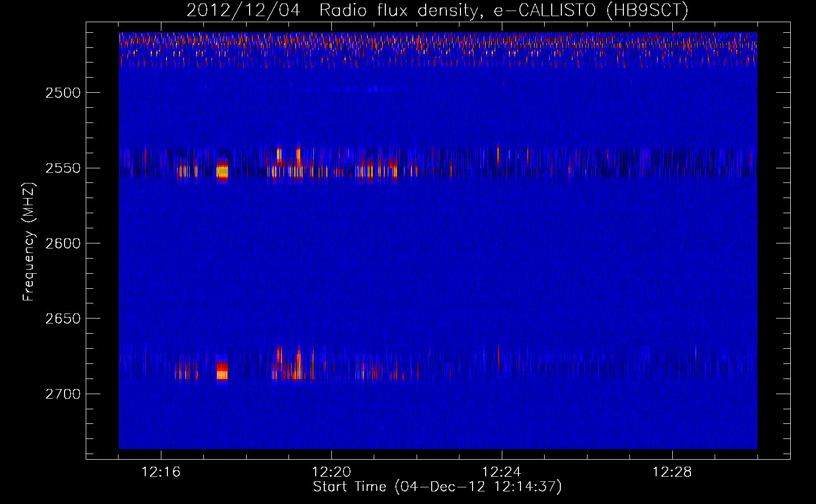Click the 12:24 time tick label
The width and height of the screenshot is (816, 504).
(502, 472)
